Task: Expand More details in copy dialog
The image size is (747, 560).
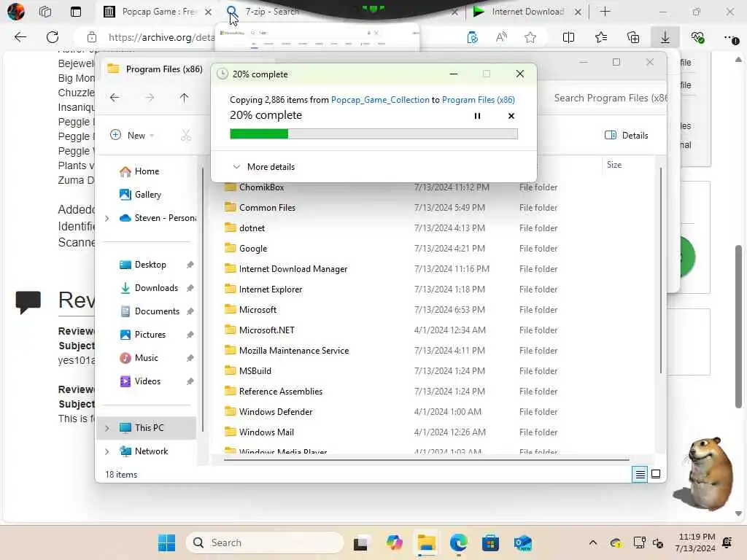Action: pos(264,167)
